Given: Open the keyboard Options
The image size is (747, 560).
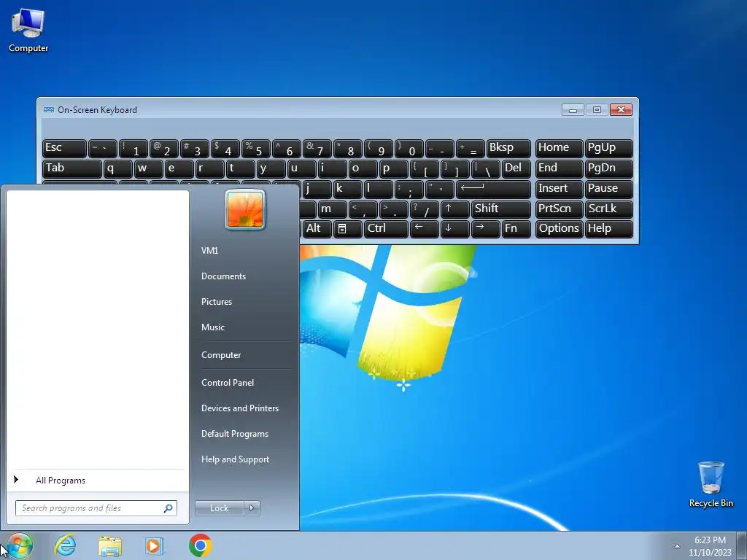Looking at the screenshot, I should [x=560, y=228].
